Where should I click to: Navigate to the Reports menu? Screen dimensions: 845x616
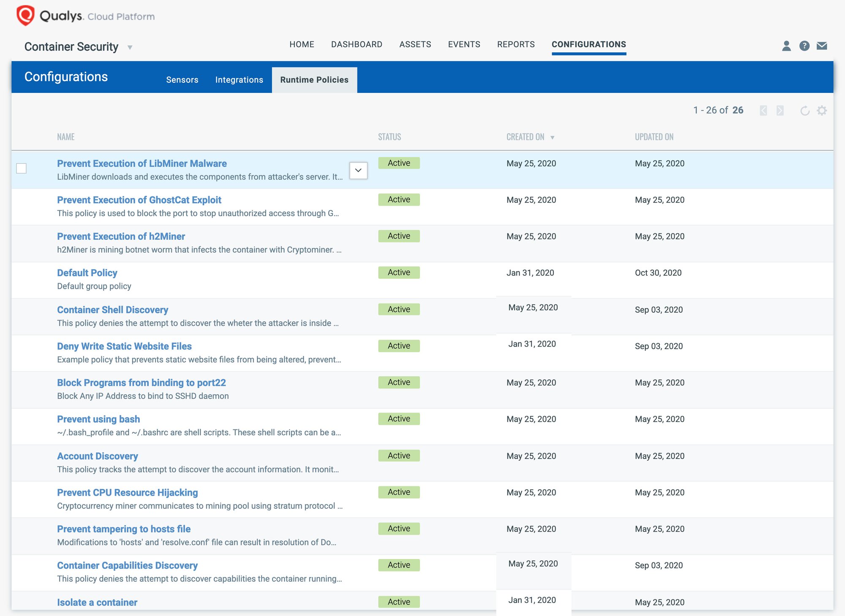click(x=516, y=44)
